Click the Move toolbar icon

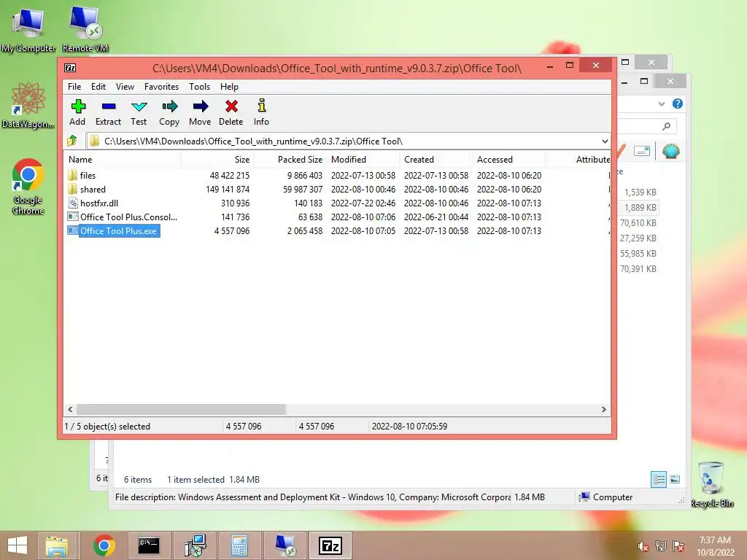200,113
